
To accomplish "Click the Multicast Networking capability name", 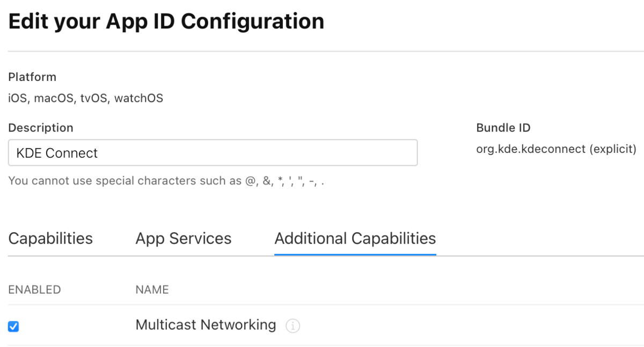I will 206,324.
